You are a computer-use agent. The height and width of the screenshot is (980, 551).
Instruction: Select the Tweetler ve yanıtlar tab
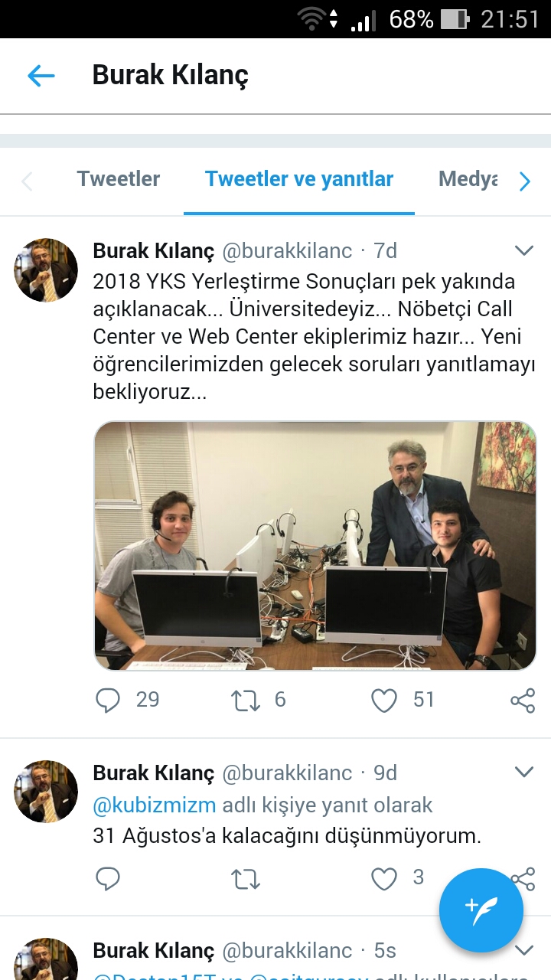tap(299, 179)
